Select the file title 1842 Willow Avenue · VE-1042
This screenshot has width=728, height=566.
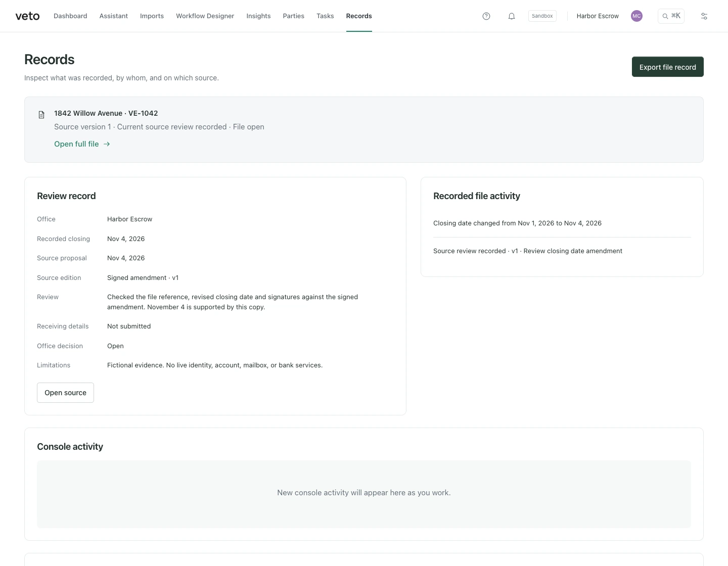tap(106, 113)
